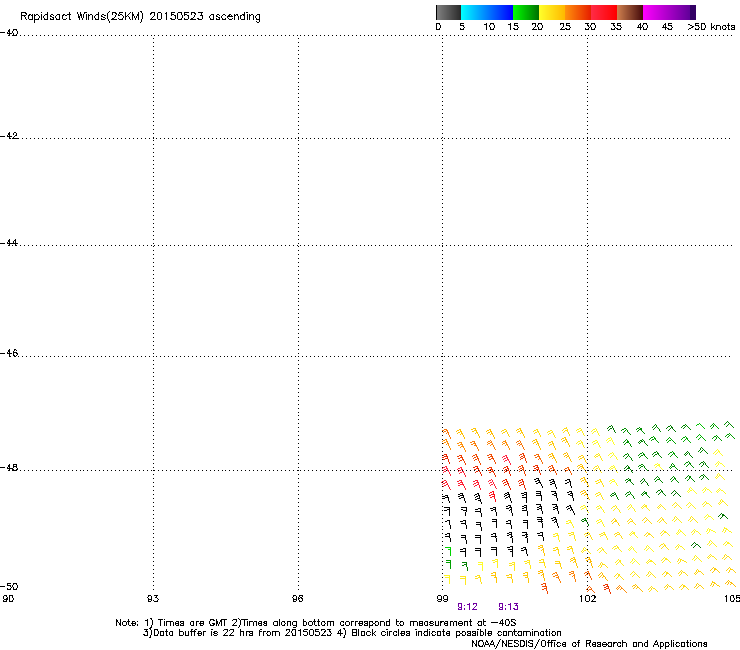Click the 90 longitude axis label
740x650 pixels.
(x=8, y=599)
